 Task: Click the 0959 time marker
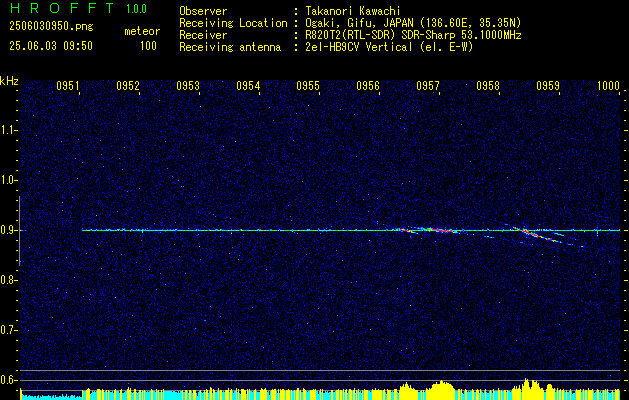click(x=548, y=86)
